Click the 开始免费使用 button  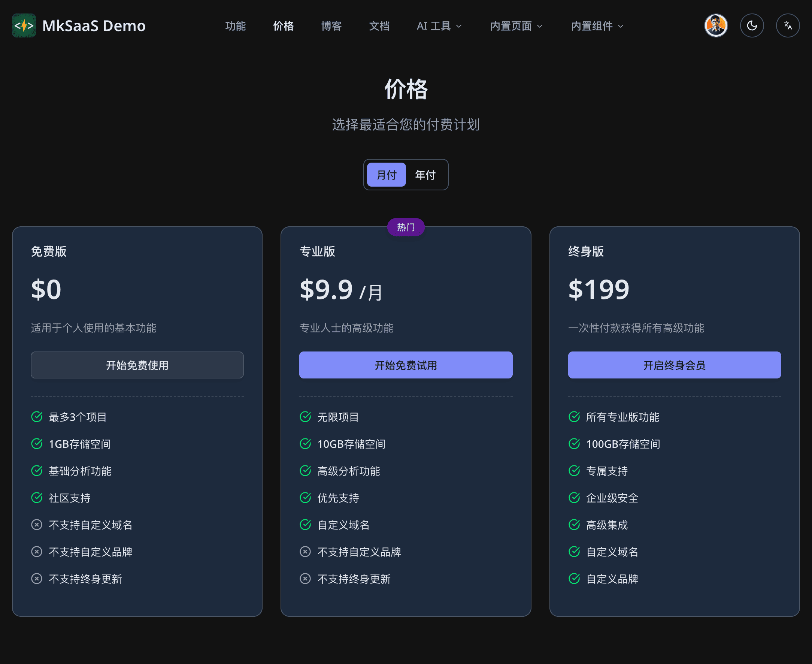(x=137, y=365)
